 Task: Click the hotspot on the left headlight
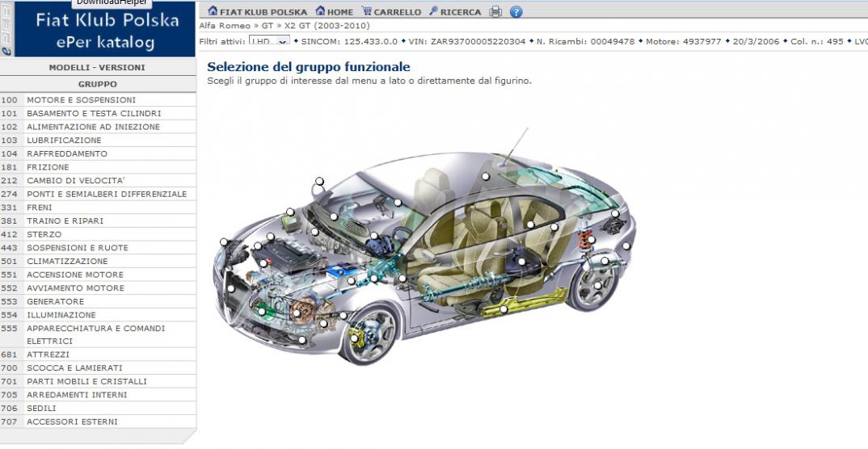pos(224,241)
